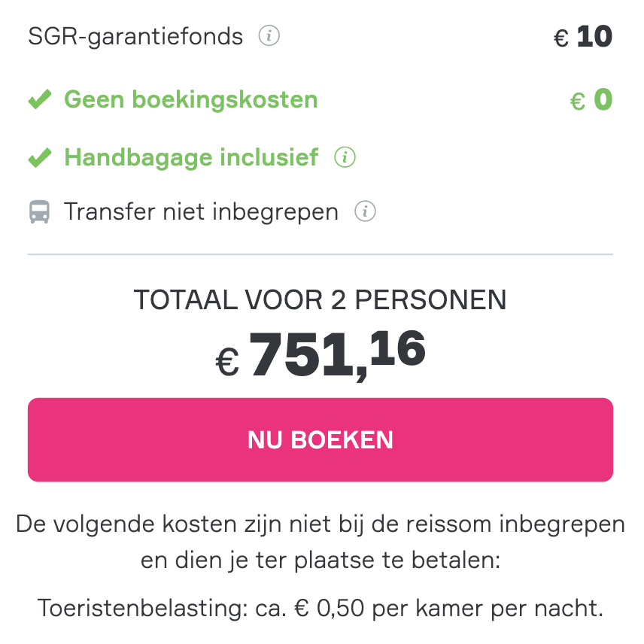Click Transfer niet inbegrepen text
Screen dimensions: 644x644
point(201,212)
